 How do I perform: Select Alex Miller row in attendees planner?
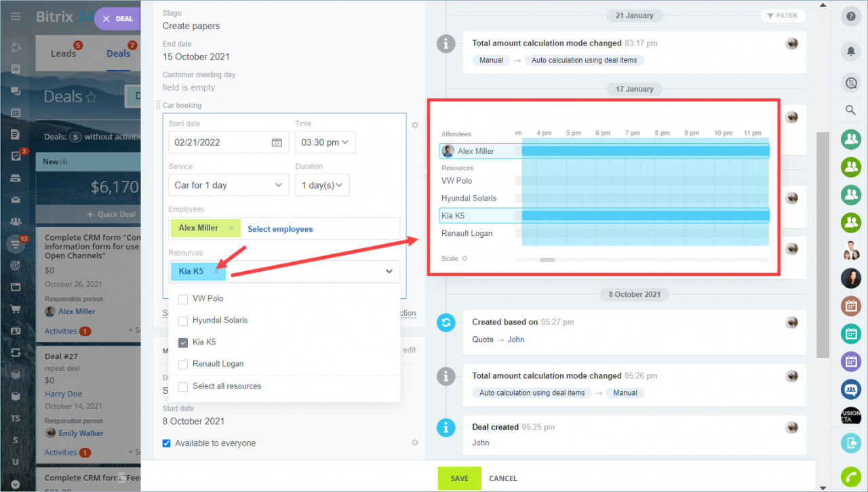point(604,151)
